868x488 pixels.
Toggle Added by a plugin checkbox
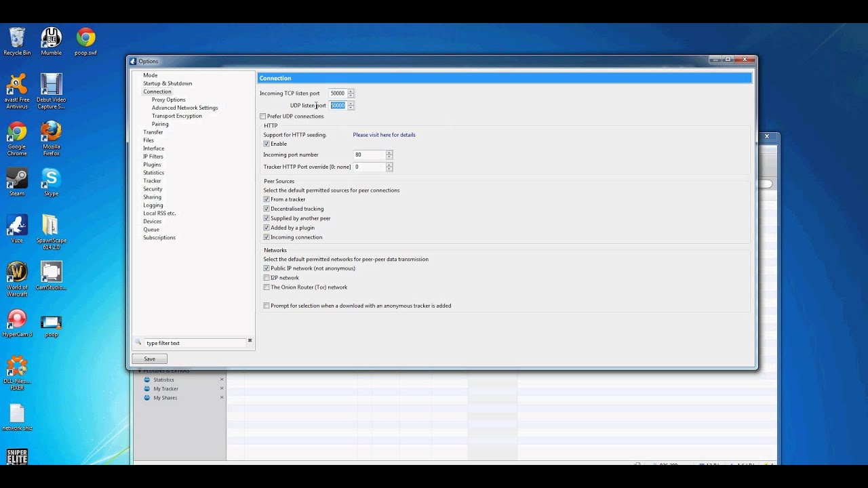267,228
